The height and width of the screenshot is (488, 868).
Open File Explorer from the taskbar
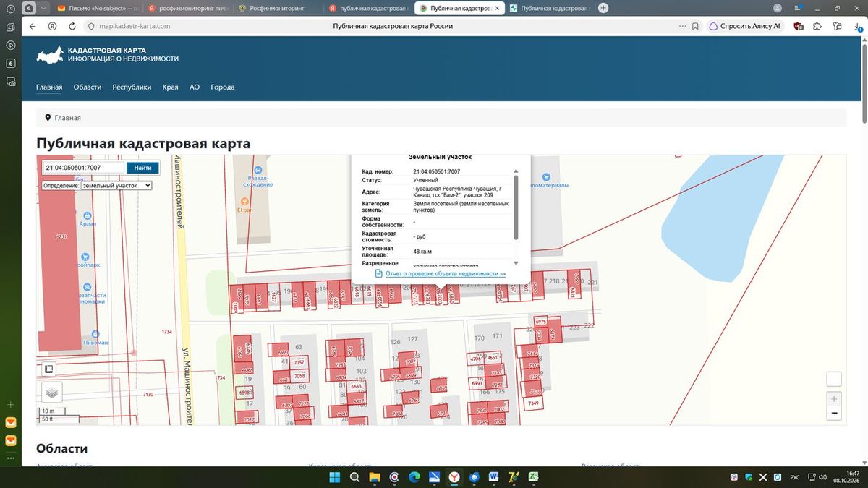[375, 477]
